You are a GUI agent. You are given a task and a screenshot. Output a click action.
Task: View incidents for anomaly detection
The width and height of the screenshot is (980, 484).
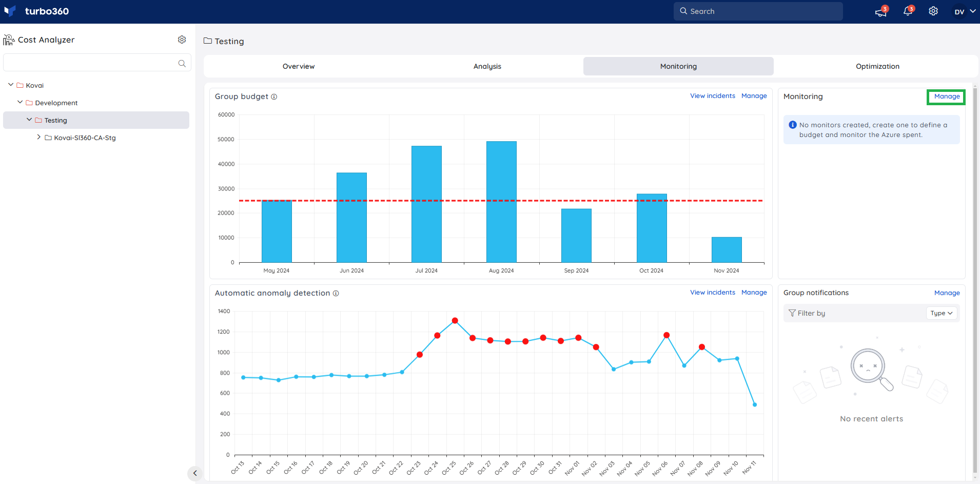pyautogui.click(x=712, y=293)
